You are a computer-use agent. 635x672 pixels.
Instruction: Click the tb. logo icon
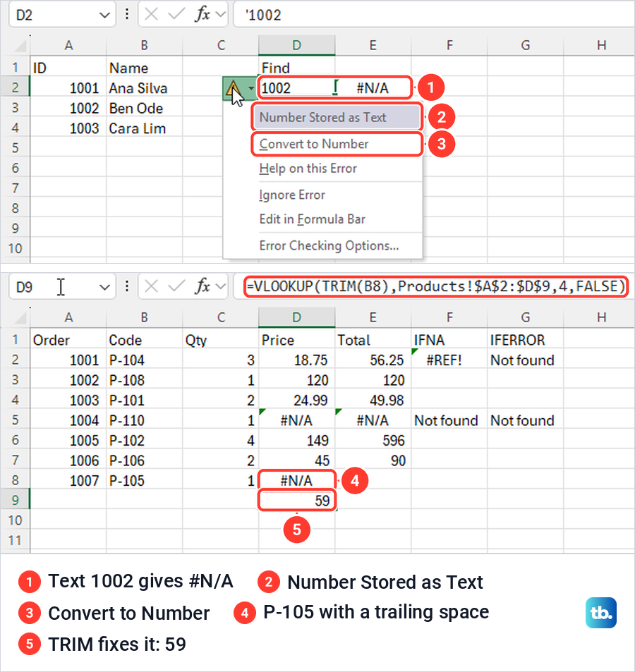601,613
